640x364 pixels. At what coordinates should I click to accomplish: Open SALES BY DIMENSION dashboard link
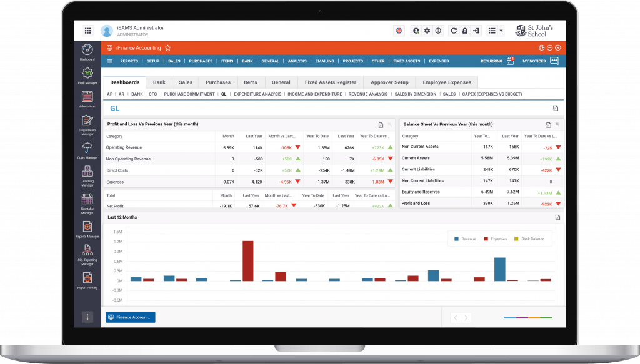[416, 94]
